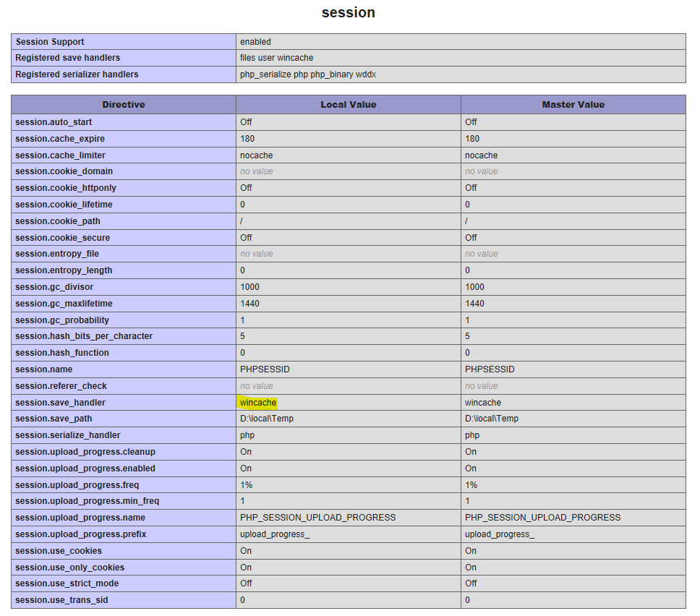Click local value 1440 for session.gc_maxlifetime
This screenshot has height=616, width=700.
click(249, 304)
